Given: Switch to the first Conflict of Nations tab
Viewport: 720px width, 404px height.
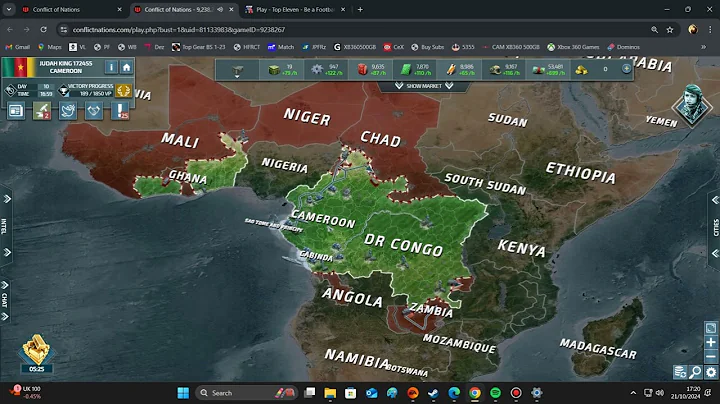Looking at the screenshot, I should 71,9.
